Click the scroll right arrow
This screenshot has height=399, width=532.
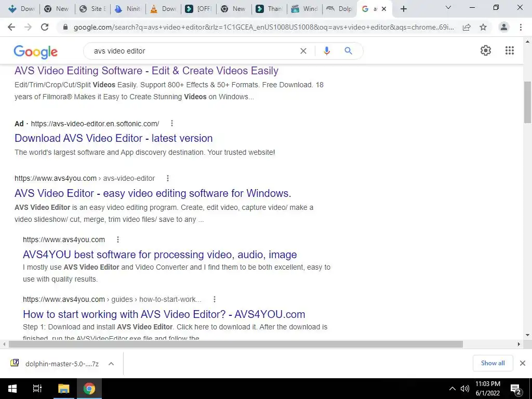coord(519,344)
